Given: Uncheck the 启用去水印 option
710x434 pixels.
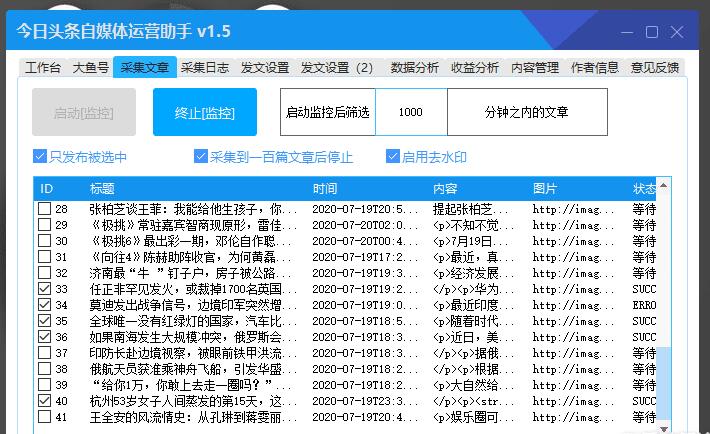Looking at the screenshot, I should pos(393,157).
